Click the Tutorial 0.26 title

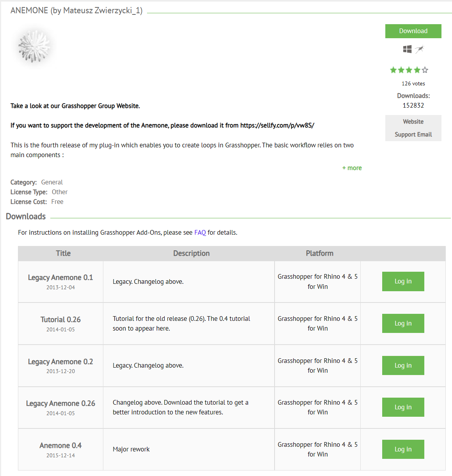point(60,320)
